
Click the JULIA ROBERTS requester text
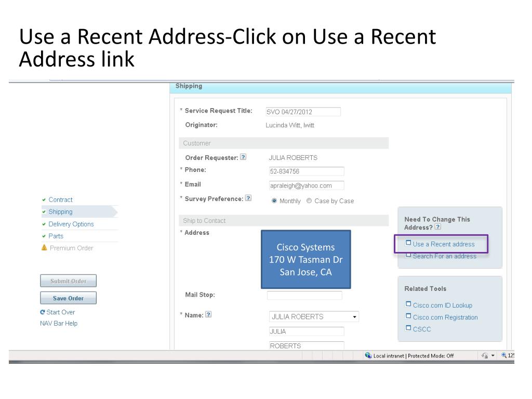pos(293,158)
